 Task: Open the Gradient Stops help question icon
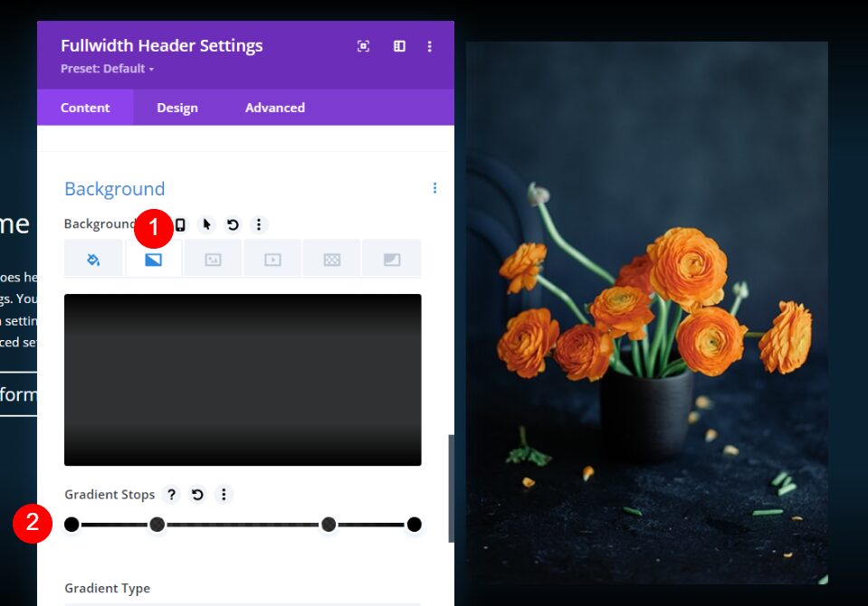tap(172, 494)
